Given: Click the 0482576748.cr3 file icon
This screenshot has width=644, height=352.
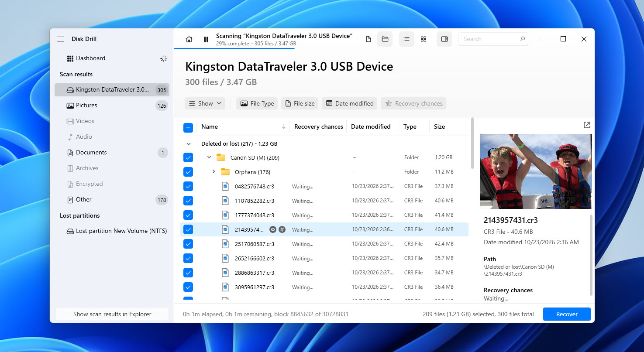Looking at the screenshot, I should [225, 186].
